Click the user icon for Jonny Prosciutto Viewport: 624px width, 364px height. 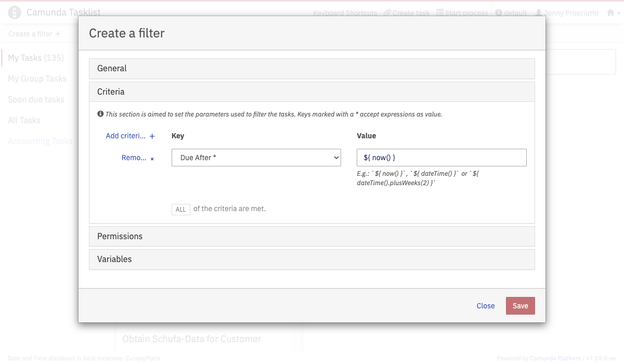539,13
